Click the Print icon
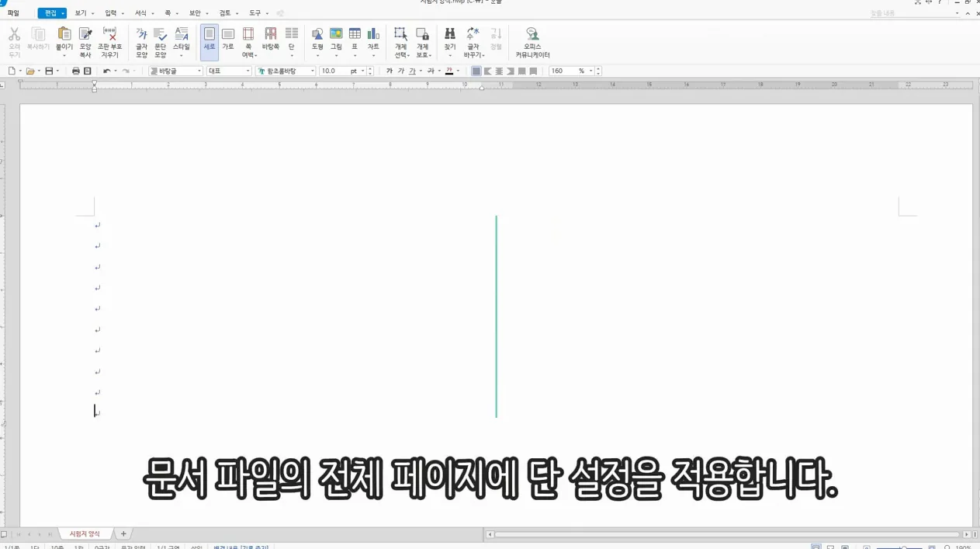Image resolution: width=980 pixels, height=549 pixels. [76, 71]
